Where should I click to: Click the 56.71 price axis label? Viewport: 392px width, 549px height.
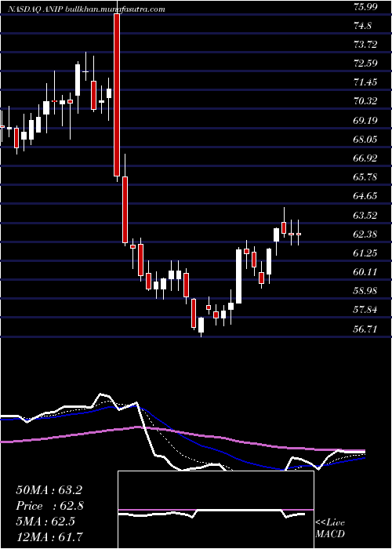[366, 329]
